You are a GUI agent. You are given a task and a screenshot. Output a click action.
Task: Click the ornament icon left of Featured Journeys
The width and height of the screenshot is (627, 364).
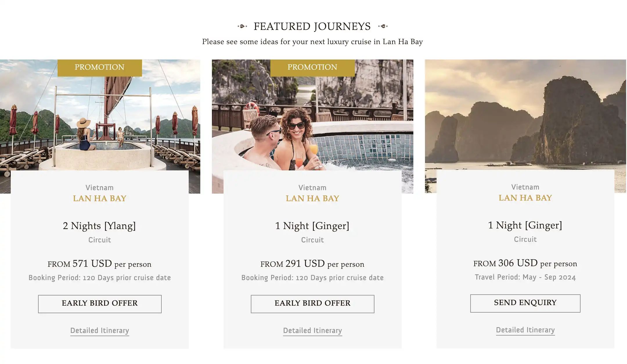click(x=242, y=26)
